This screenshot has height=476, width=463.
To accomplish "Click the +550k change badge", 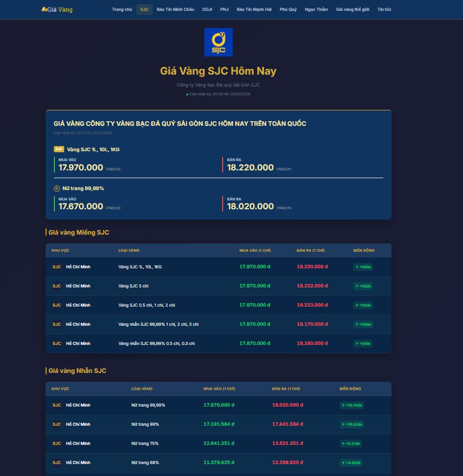I will [x=363, y=267].
